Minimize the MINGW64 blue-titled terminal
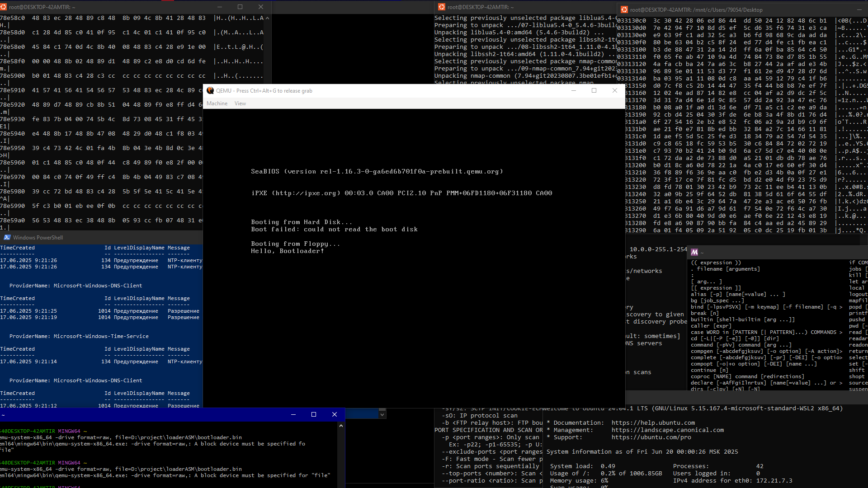This screenshot has height=488, width=868. [x=293, y=415]
